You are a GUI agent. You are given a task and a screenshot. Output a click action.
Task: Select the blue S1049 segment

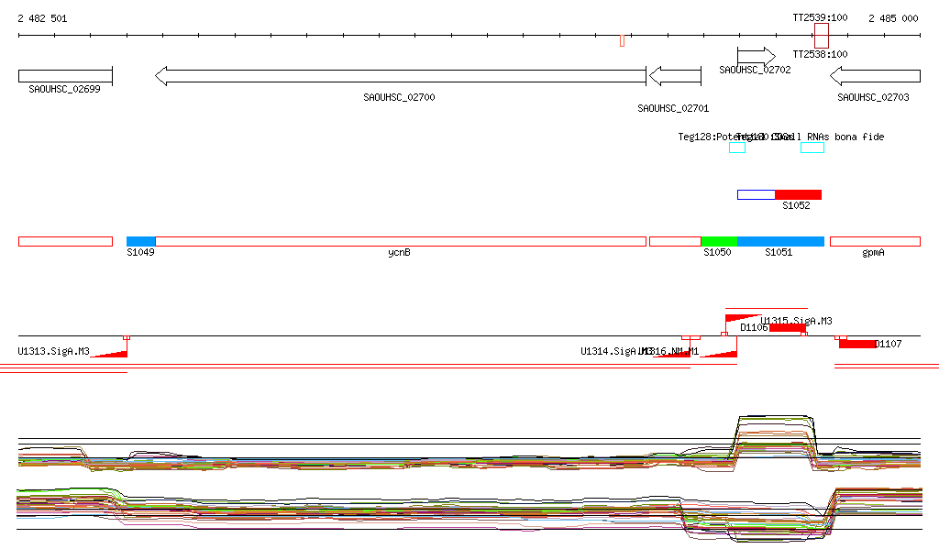point(140,242)
